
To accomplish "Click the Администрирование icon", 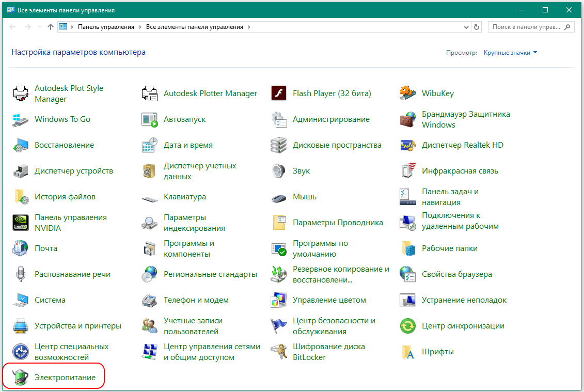I will tap(279, 119).
